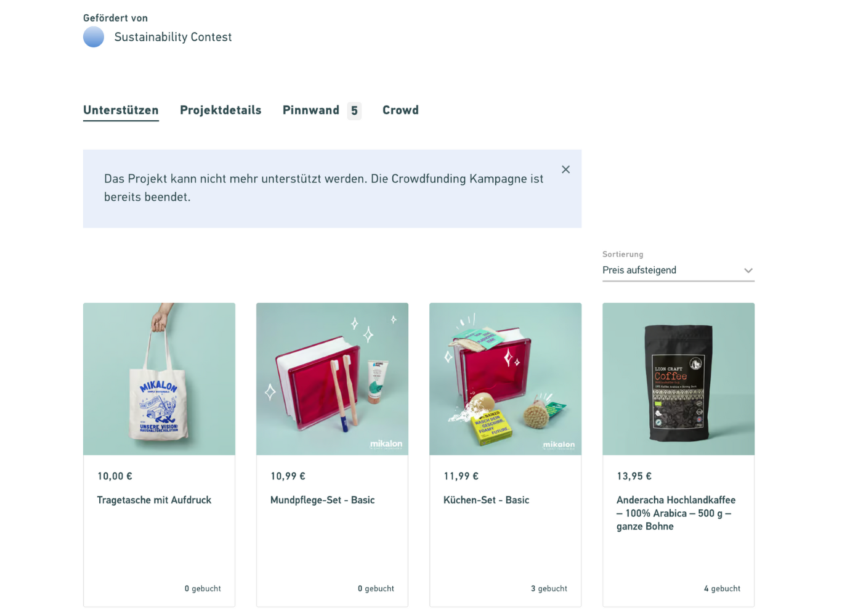Dismiss the campaign ended notice
850x616 pixels.
pos(565,169)
